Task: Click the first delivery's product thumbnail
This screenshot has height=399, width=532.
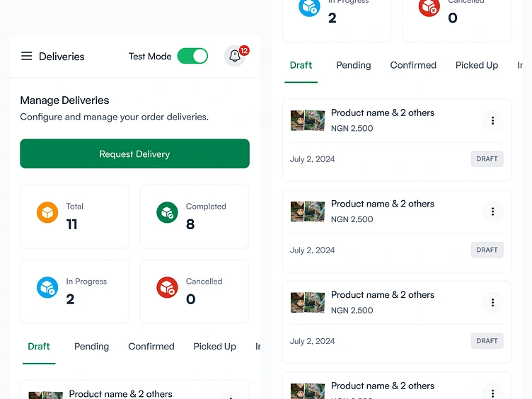Action: click(x=308, y=120)
